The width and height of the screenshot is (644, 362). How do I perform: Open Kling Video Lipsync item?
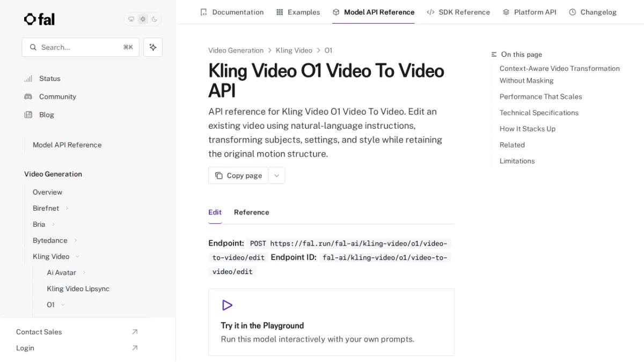78,289
